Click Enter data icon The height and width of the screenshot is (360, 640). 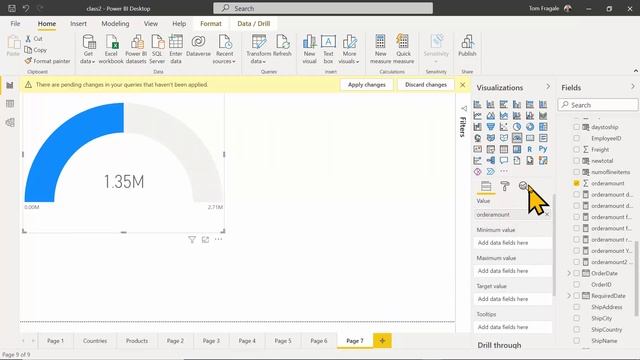176,49
